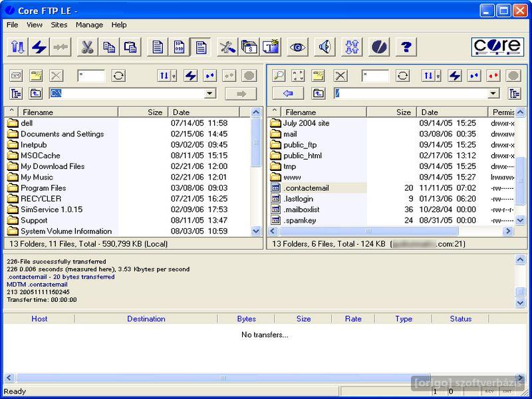
Task: Click the scissors Cut icon
Action: [88, 47]
